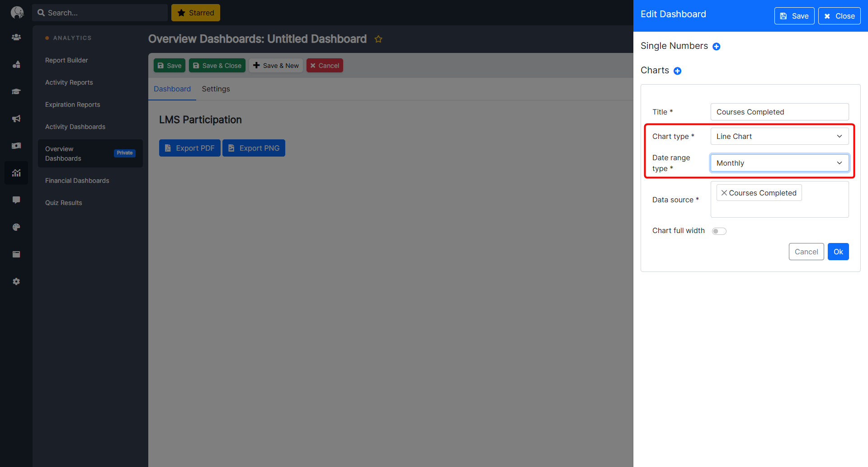The image size is (868, 467).
Task: Open the Report Builder menu item
Action: point(66,60)
